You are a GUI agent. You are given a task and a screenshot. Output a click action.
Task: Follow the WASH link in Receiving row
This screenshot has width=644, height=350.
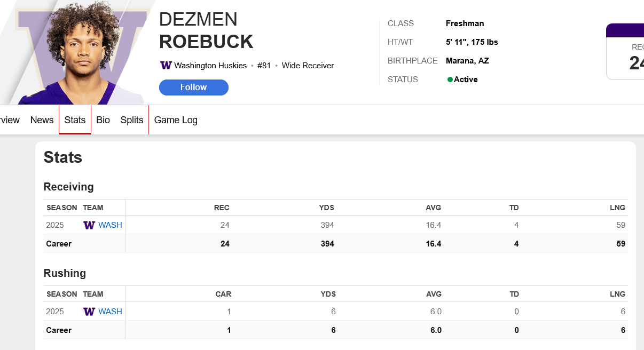coord(110,225)
